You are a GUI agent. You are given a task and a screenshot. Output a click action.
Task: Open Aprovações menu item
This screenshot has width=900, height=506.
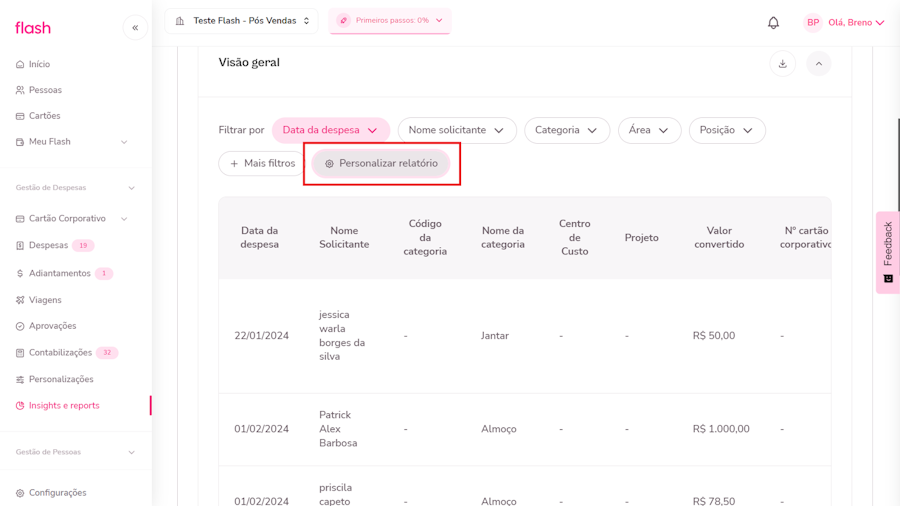53,326
